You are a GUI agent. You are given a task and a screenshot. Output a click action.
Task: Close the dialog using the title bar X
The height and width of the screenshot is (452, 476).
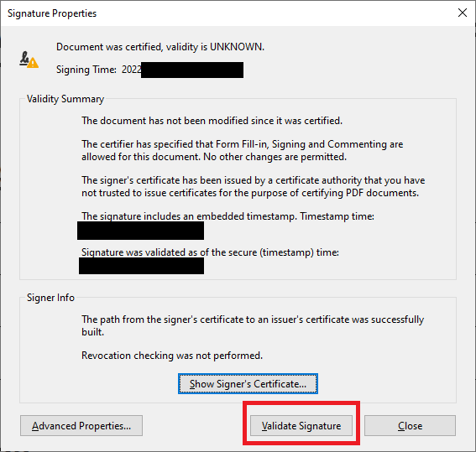tap(463, 13)
